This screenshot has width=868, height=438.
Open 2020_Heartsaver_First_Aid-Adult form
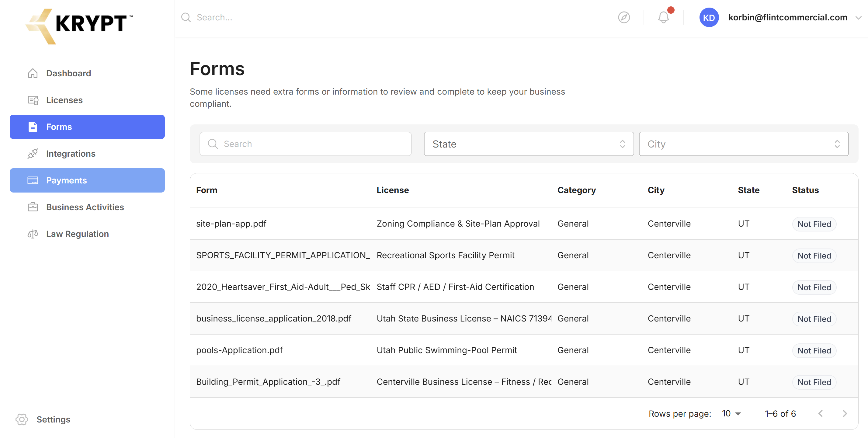click(283, 287)
